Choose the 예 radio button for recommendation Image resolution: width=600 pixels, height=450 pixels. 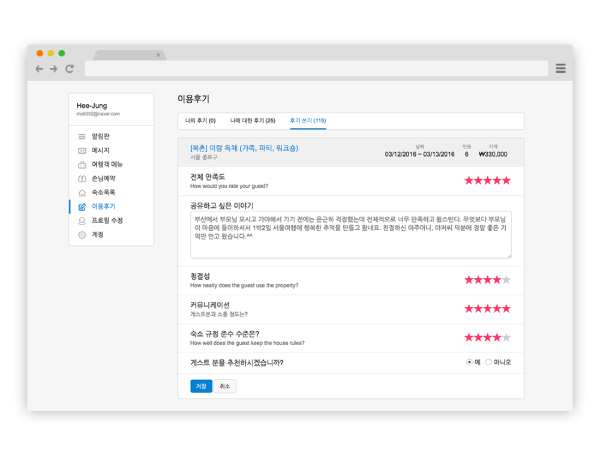[469, 362]
